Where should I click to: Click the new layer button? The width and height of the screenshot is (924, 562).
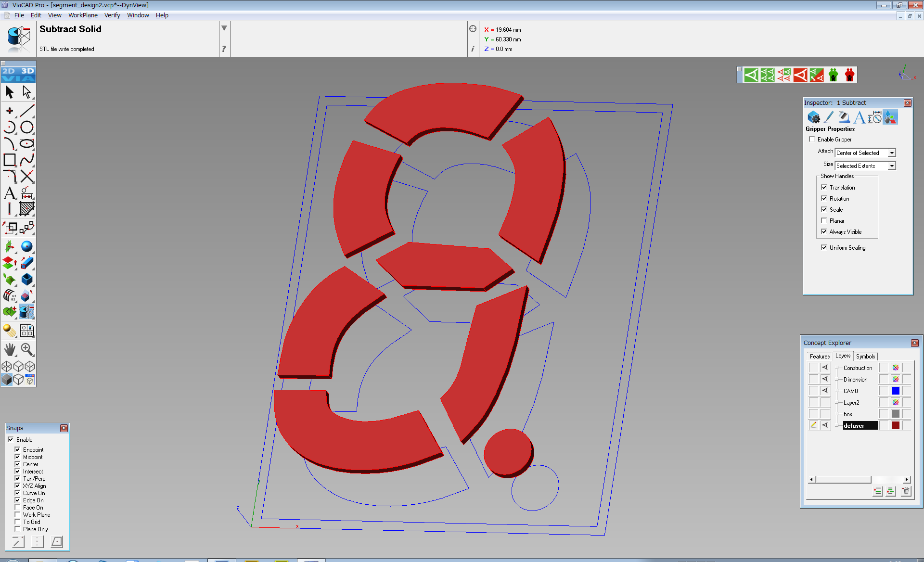tap(878, 491)
